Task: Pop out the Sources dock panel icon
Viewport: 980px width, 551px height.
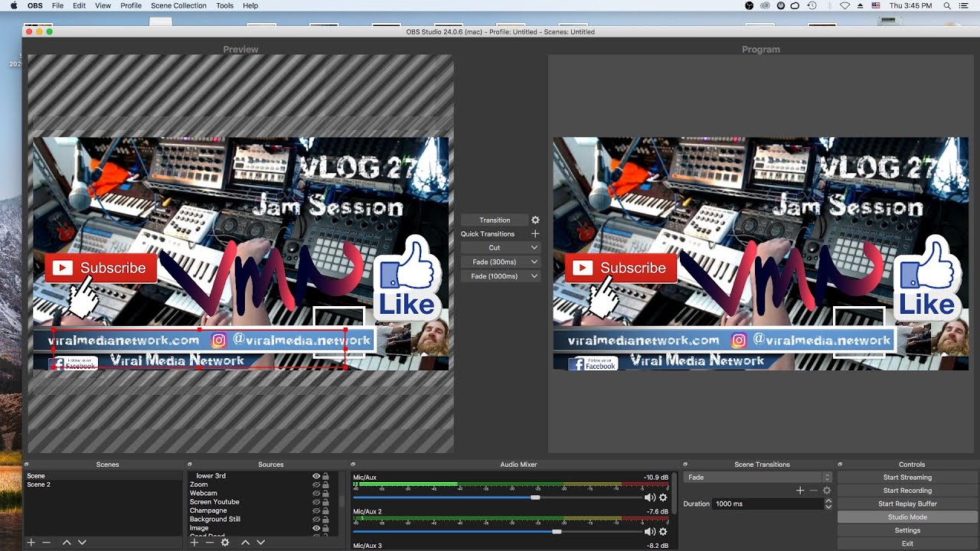Action: click(x=191, y=464)
